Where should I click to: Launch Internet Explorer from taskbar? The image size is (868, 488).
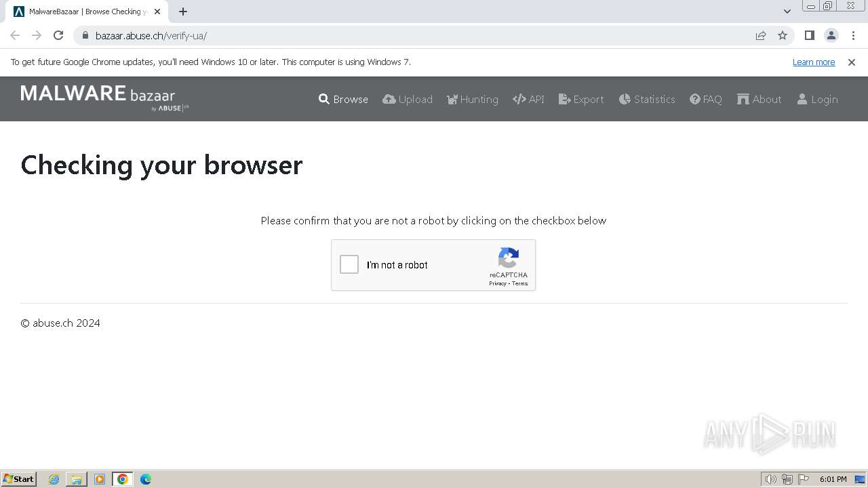[54, 479]
